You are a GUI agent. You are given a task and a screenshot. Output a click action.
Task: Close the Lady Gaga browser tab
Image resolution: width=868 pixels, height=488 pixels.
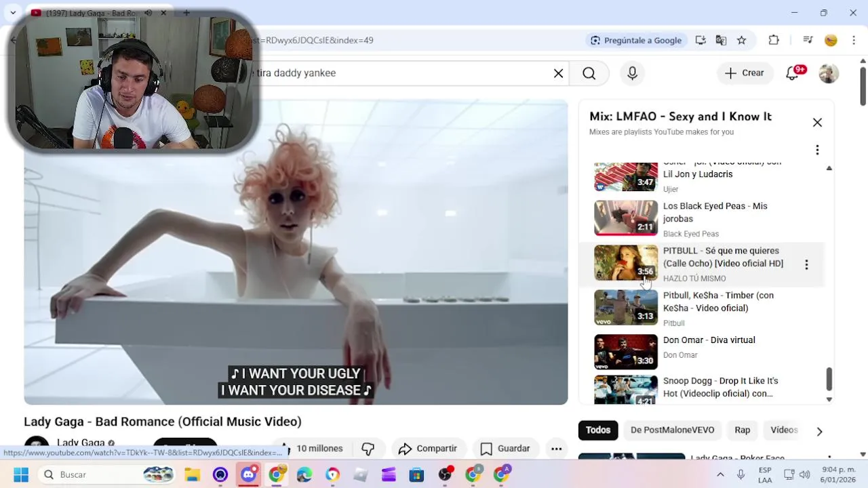(x=163, y=13)
